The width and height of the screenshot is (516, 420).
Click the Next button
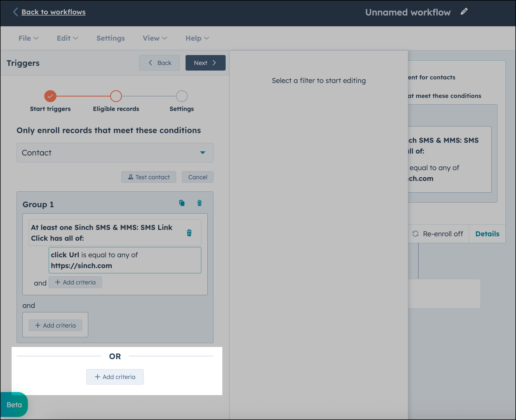click(x=205, y=63)
